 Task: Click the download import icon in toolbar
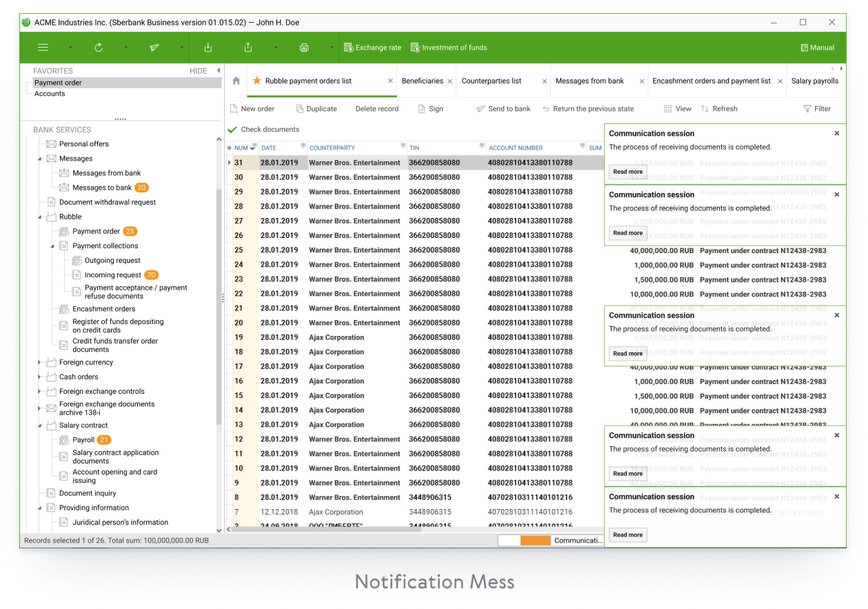(x=208, y=48)
